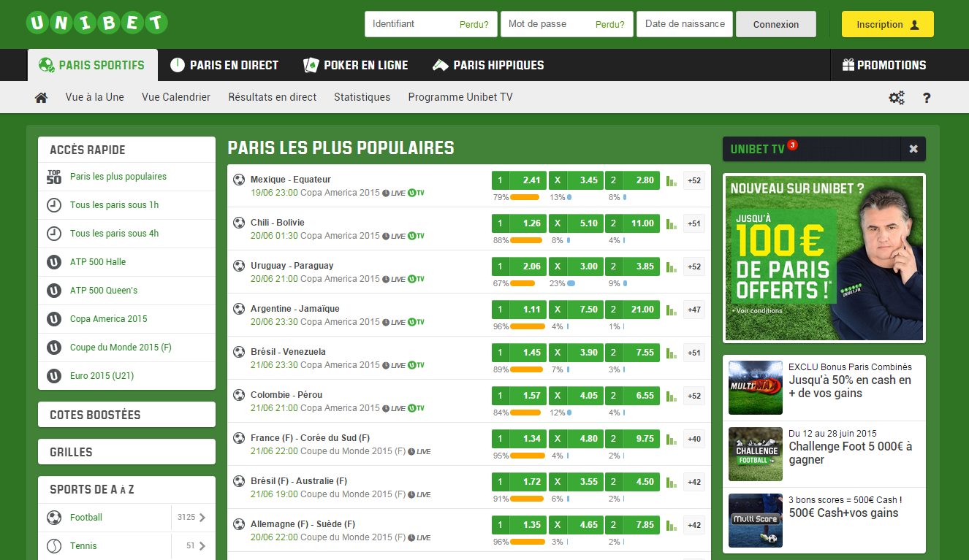Open stats bar icon for Brésil - Venezuela
The height and width of the screenshot is (560, 969).
click(x=672, y=353)
